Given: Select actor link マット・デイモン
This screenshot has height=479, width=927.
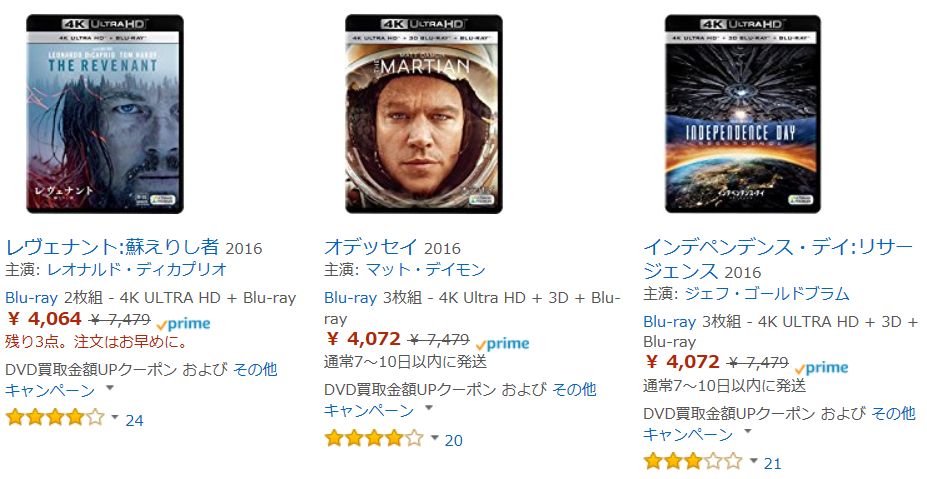Looking at the screenshot, I should pos(425,270).
